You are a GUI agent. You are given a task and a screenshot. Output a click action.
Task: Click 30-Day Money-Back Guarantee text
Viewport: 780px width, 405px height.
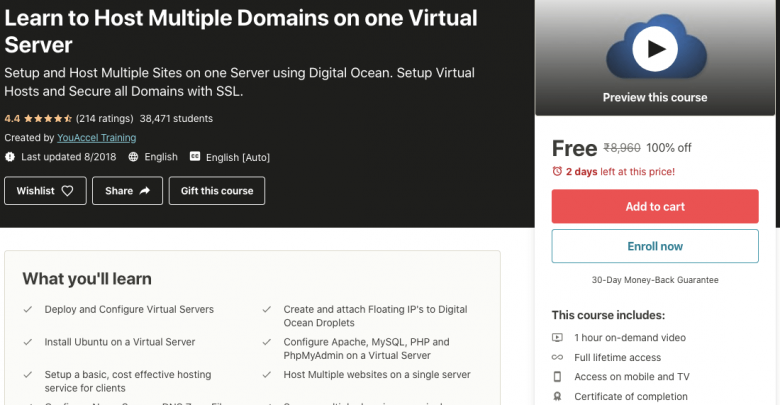(x=655, y=280)
